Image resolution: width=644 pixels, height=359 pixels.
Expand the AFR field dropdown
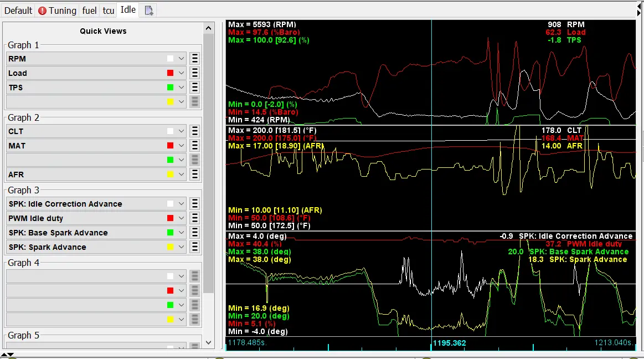(181, 175)
